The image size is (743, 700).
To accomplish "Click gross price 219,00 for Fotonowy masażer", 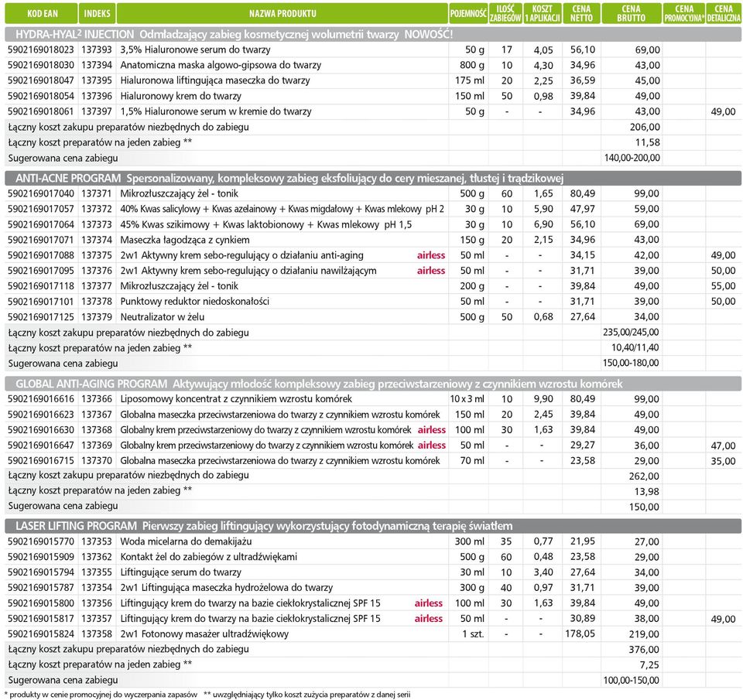I will point(644,634).
